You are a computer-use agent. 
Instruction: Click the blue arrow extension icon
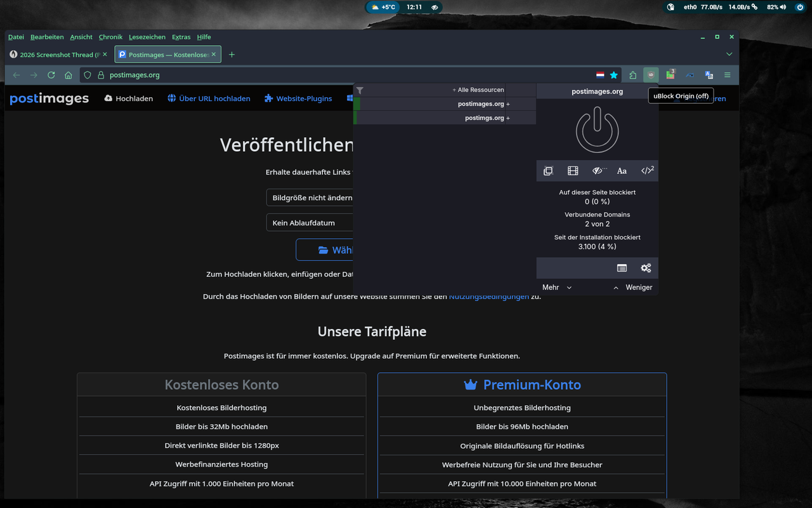click(690, 75)
